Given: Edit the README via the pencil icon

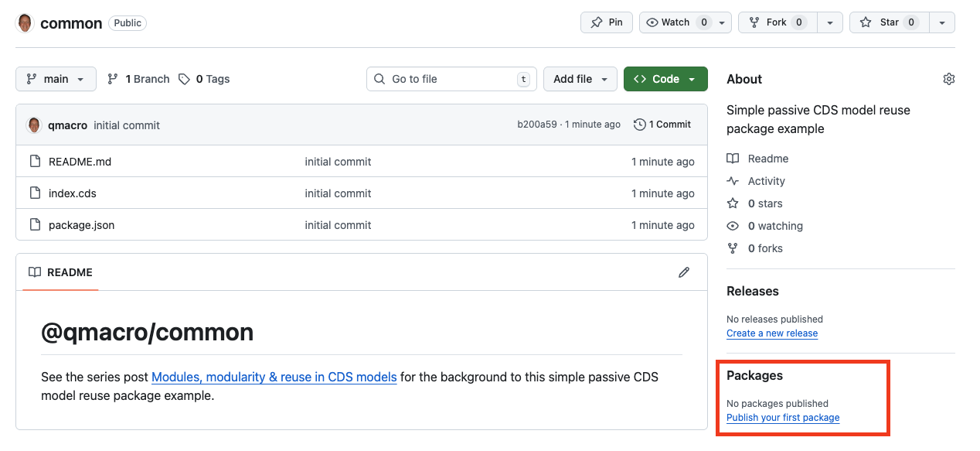Looking at the screenshot, I should (x=684, y=272).
